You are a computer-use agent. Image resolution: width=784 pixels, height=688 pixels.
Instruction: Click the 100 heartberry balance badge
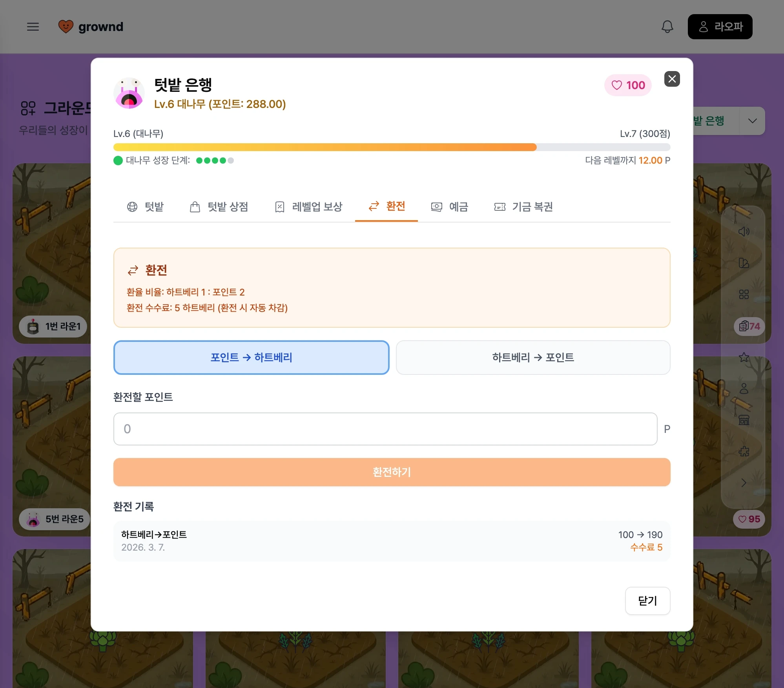(x=628, y=85)
